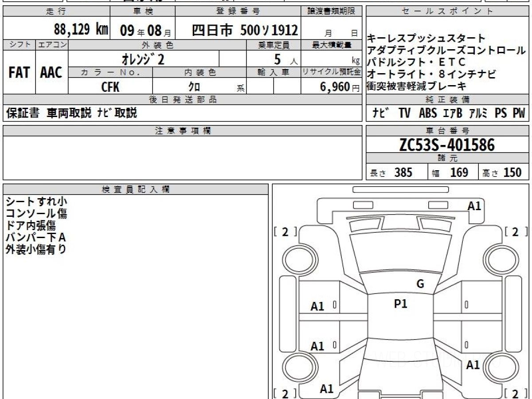Screen dimensions: 532x399
Task: Select the FAT shift type cell
Action: 19,73
